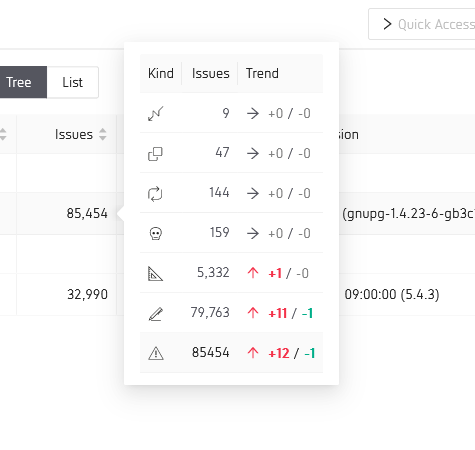Click the dead code skull icon
475x450 pixels.
tap(155, 234)
